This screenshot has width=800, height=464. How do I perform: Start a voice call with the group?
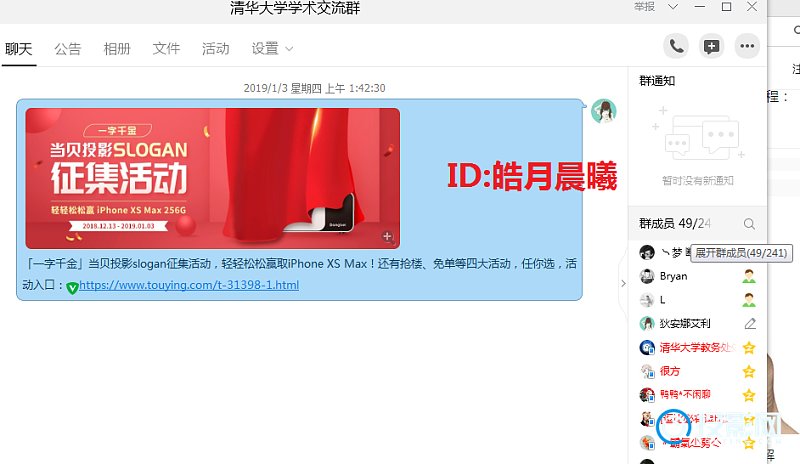677,46
